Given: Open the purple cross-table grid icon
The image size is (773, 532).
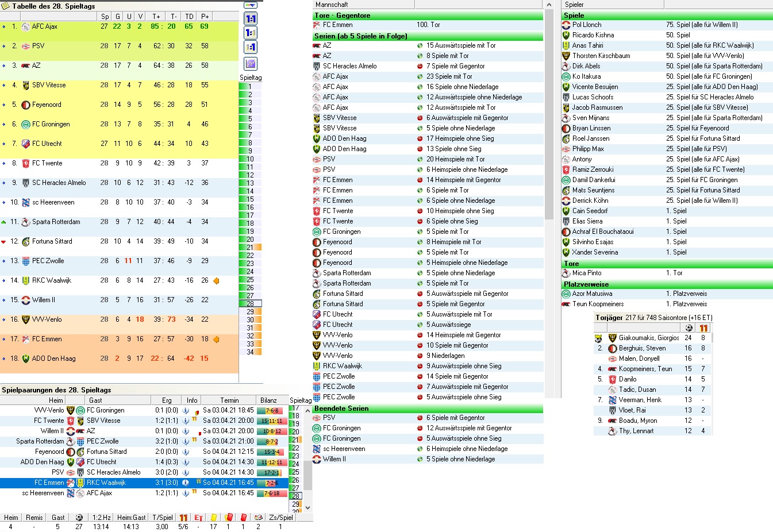Looking at the screenshot, I should pyautogui.click(x=251, y=63).
